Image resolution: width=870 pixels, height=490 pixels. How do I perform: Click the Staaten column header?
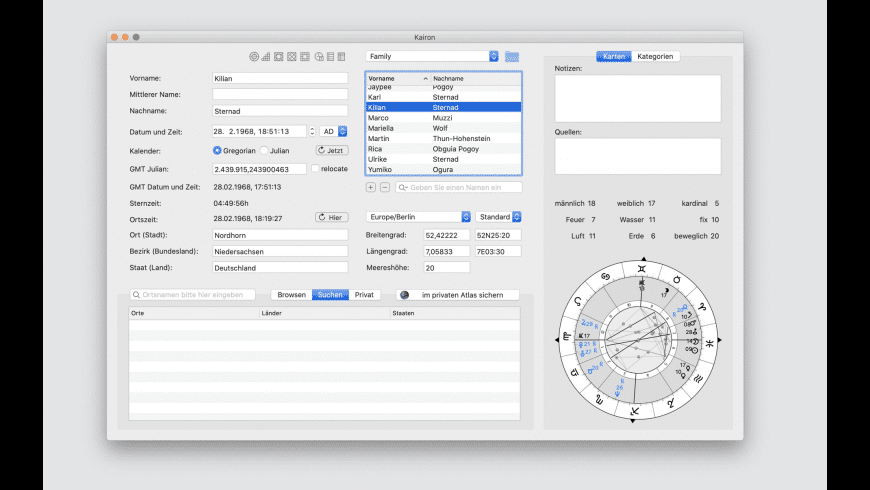pyautogui.click(x=456, y=314)
